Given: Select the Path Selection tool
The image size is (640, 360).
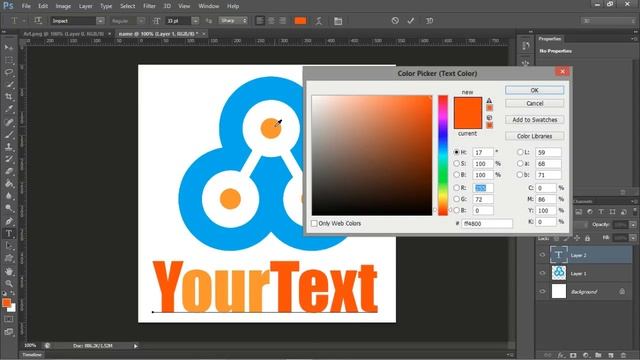Looking at the screenshot, I should [x=9, y=246].
